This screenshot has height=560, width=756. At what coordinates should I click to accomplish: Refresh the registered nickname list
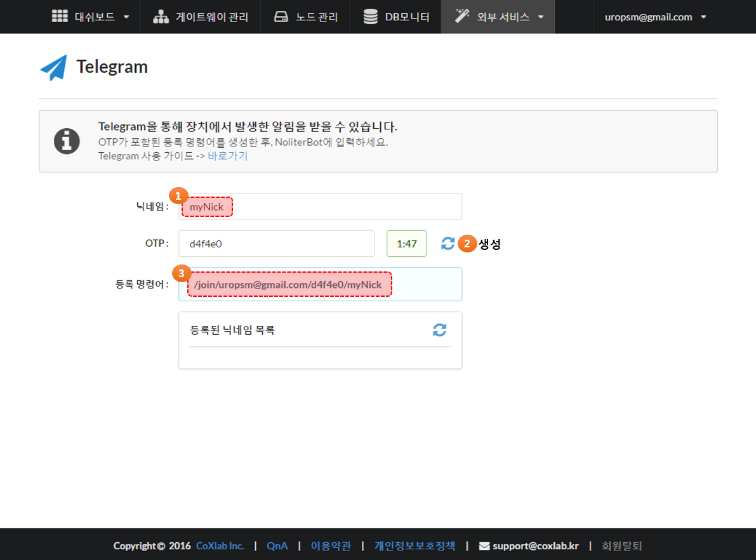coord(440,330)
